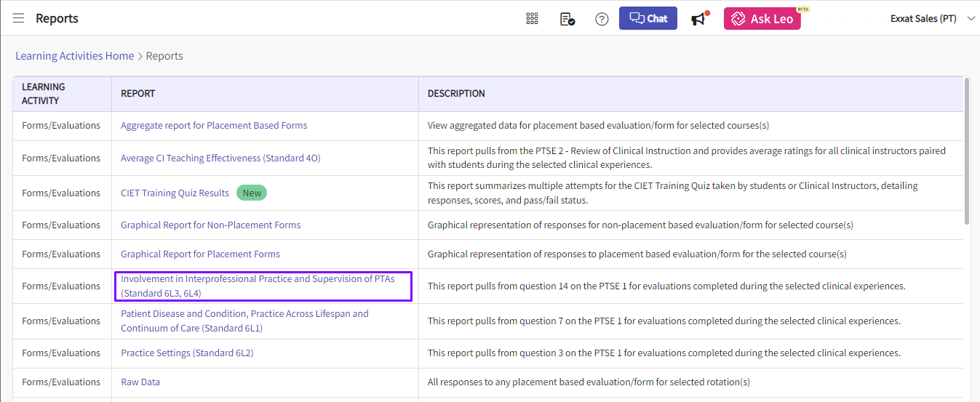Open Graphical Report for Placement Forms

tap(200, 254)
